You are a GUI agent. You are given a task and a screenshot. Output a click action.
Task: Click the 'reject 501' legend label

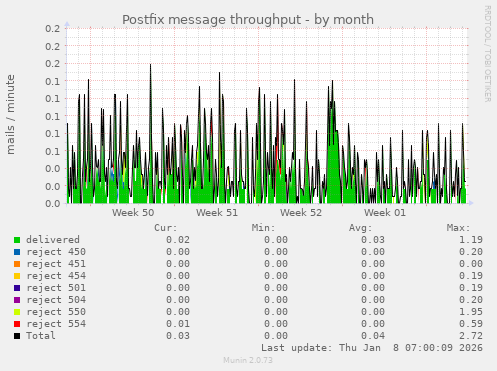(x=56, y=288)
